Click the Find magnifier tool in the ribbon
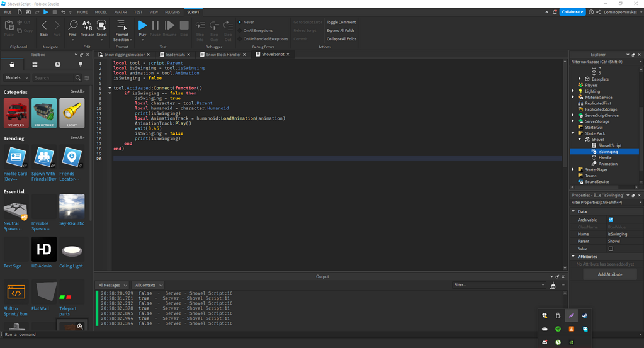 point(72,26)
